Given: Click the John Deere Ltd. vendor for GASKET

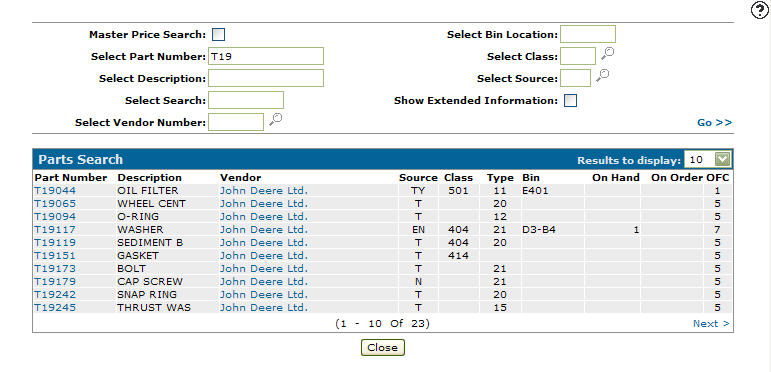Looking at the screenshot, I should pyautogui.click(x=264, y=256).
